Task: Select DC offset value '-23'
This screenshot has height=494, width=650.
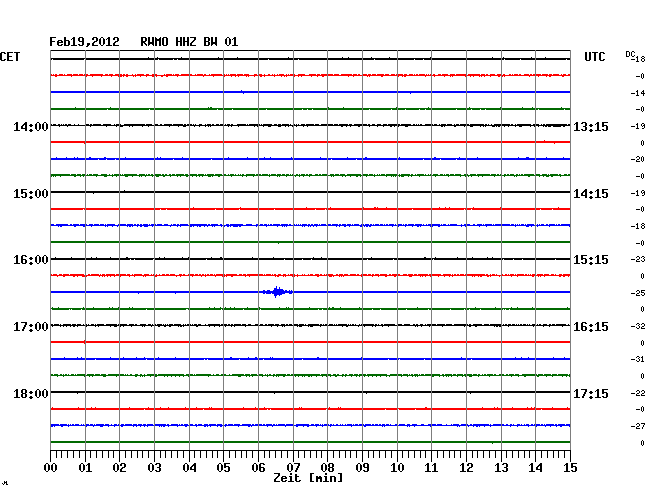Action: 638,259
